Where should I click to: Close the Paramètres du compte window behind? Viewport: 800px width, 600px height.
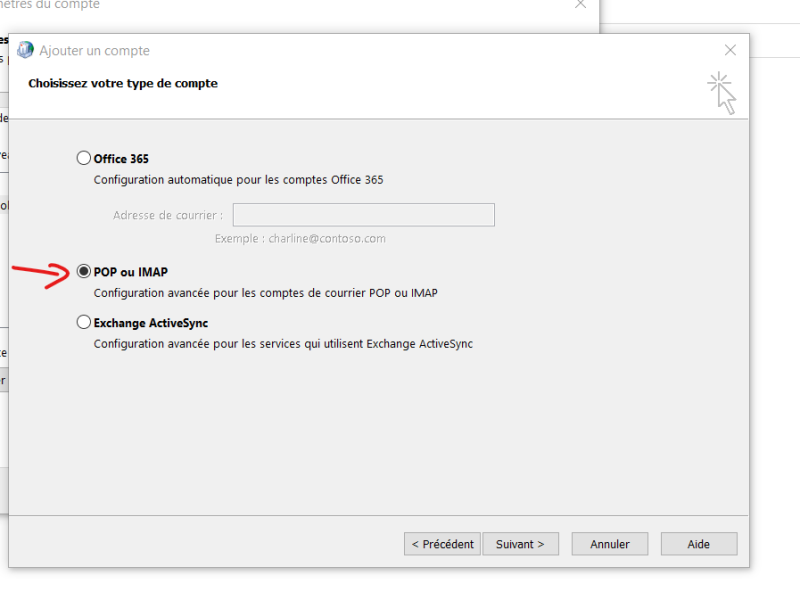point(580,4)
